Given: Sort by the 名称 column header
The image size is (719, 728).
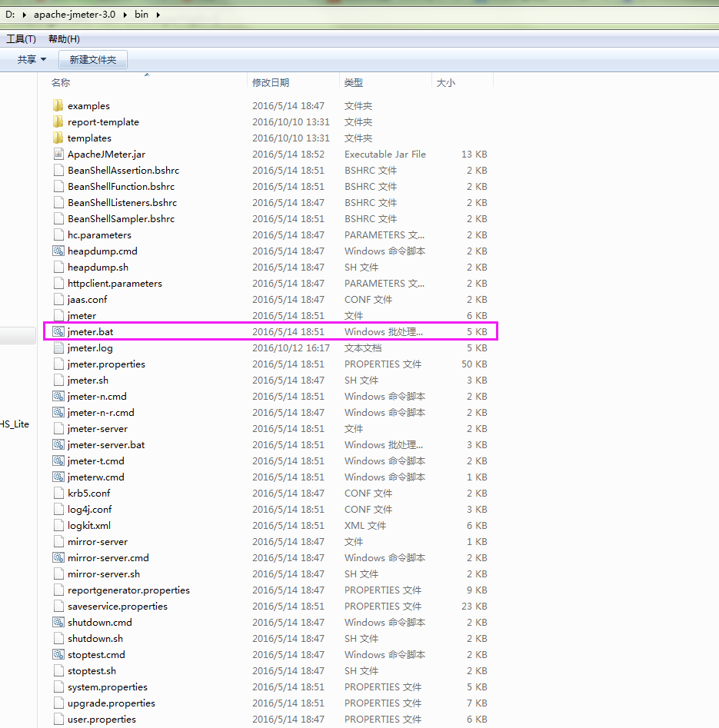Looking at the screenshot, I should (61, 83).
